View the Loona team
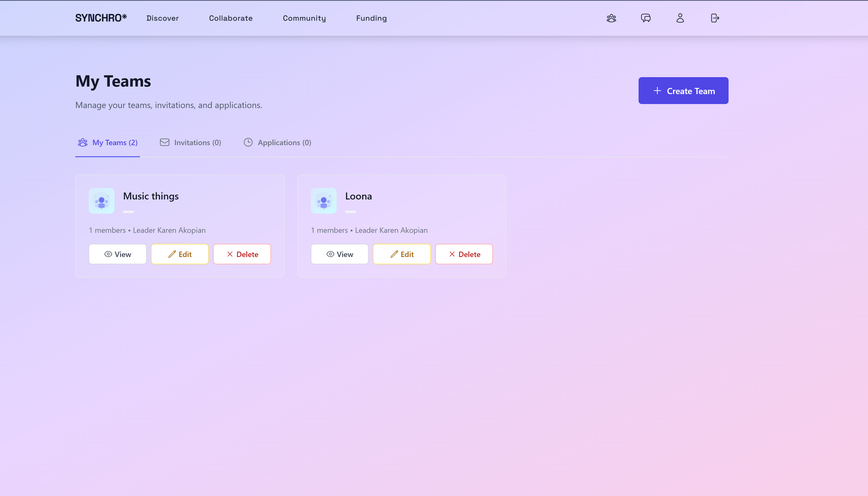The height and width of the screenshot is (496, 868). (x=339, y=254)
